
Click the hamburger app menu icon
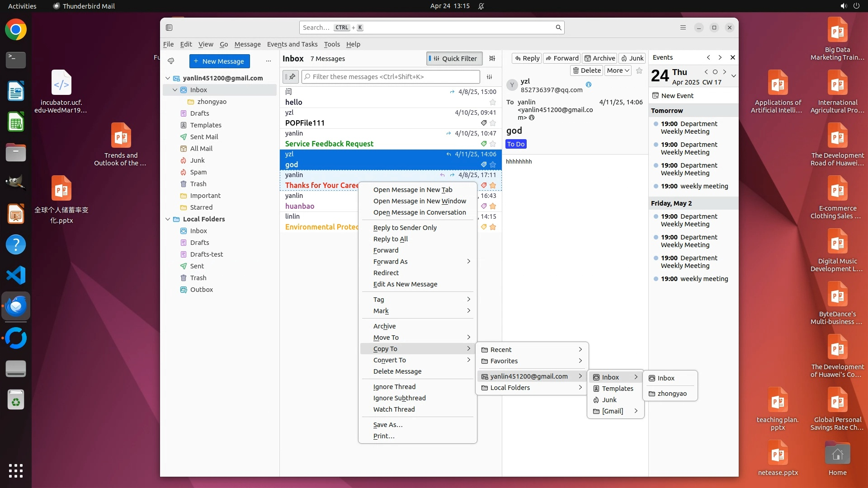point(683,28)
